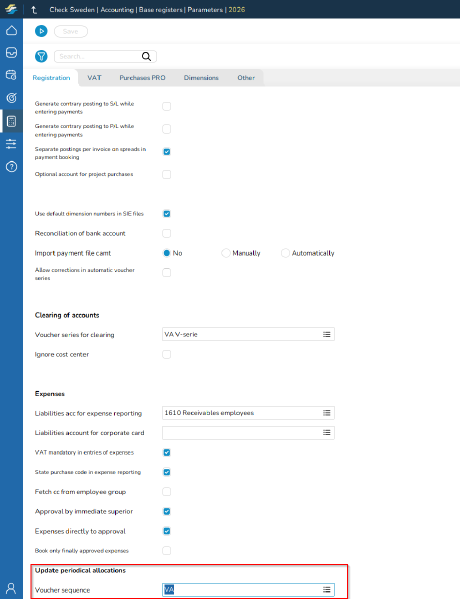This screenshot has width=460, height=599.
Task: Click Base registers in the breadcrumb
Action: [160, 10]
